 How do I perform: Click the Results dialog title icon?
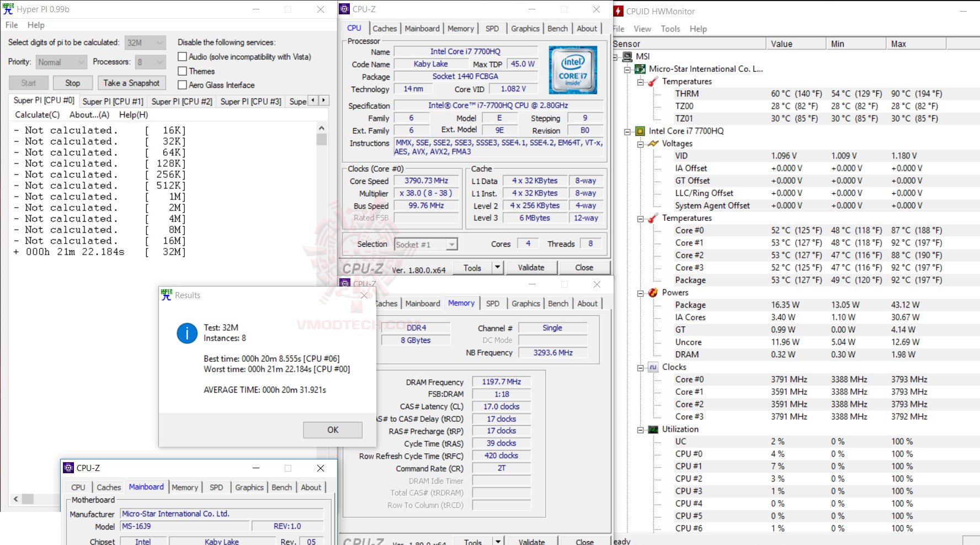pyautogui.click(x=167, y=295)
